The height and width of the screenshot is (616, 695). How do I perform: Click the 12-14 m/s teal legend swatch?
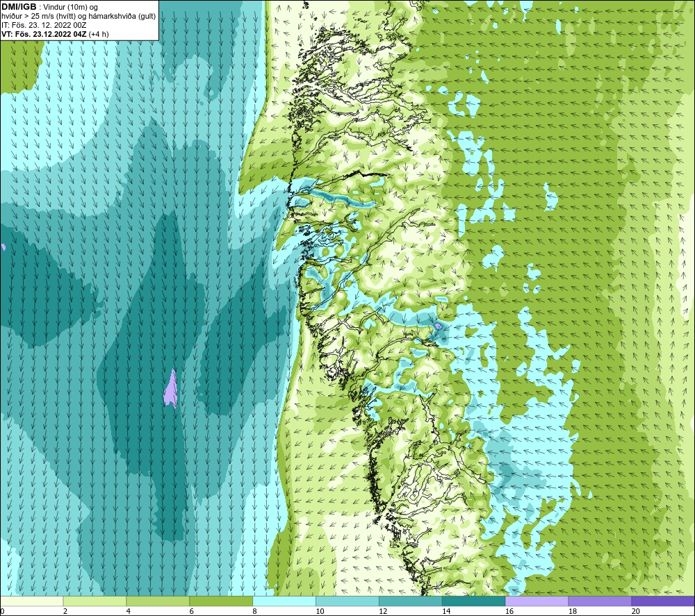point(411,601)
